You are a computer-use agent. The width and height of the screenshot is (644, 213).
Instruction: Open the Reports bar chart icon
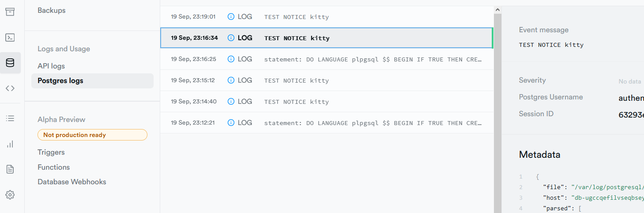point(10,144)
